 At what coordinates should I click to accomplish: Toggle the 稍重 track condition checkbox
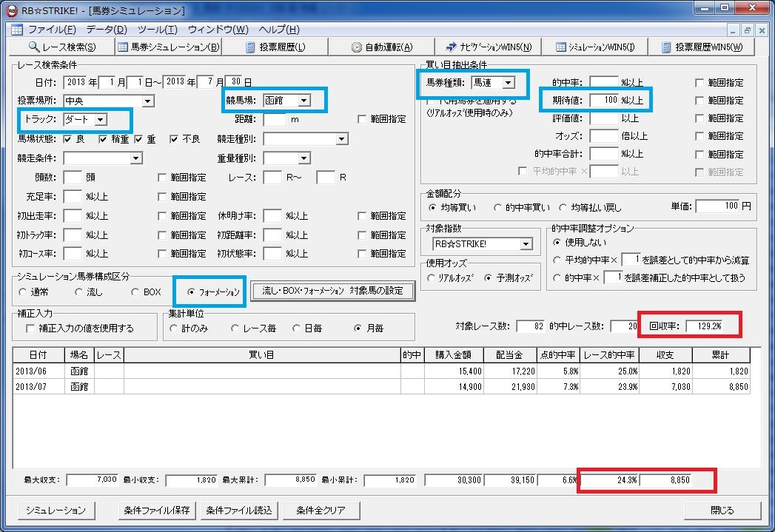103,139
